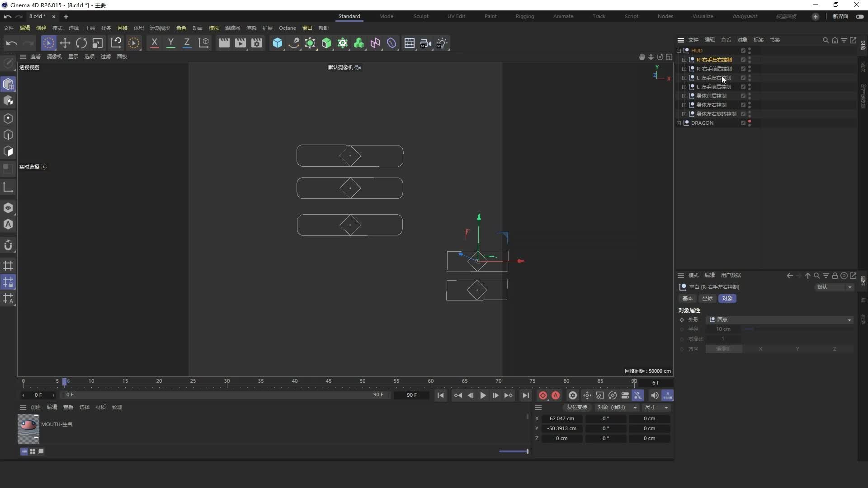
Task: Collapse the HUD object tree
Action: (x=679, y=51)
